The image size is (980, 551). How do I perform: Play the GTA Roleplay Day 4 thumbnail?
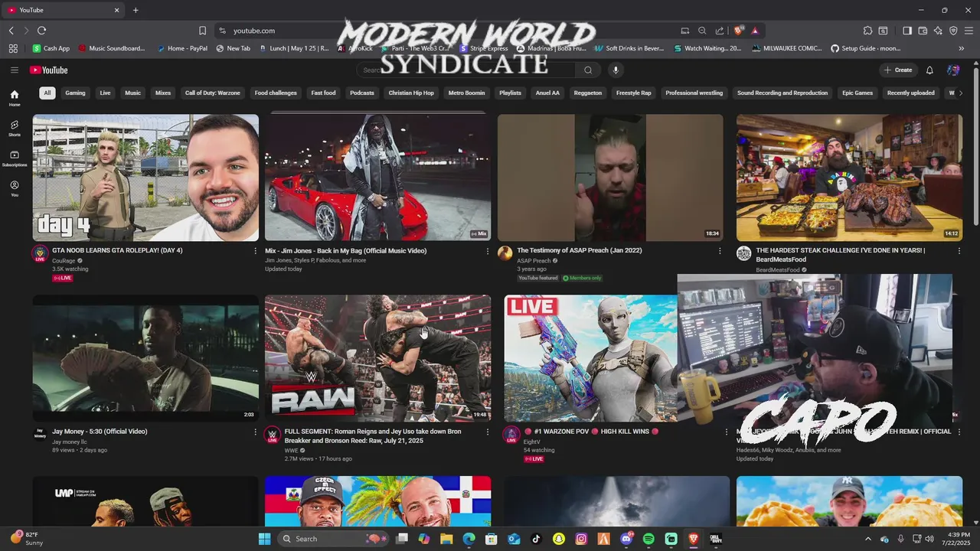(x=145, y=178)
